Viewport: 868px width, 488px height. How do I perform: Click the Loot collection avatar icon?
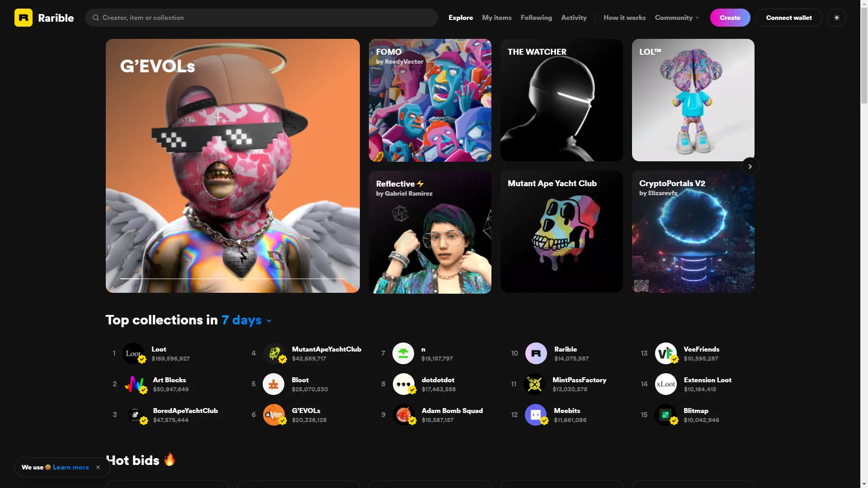[x=133, y=353]
